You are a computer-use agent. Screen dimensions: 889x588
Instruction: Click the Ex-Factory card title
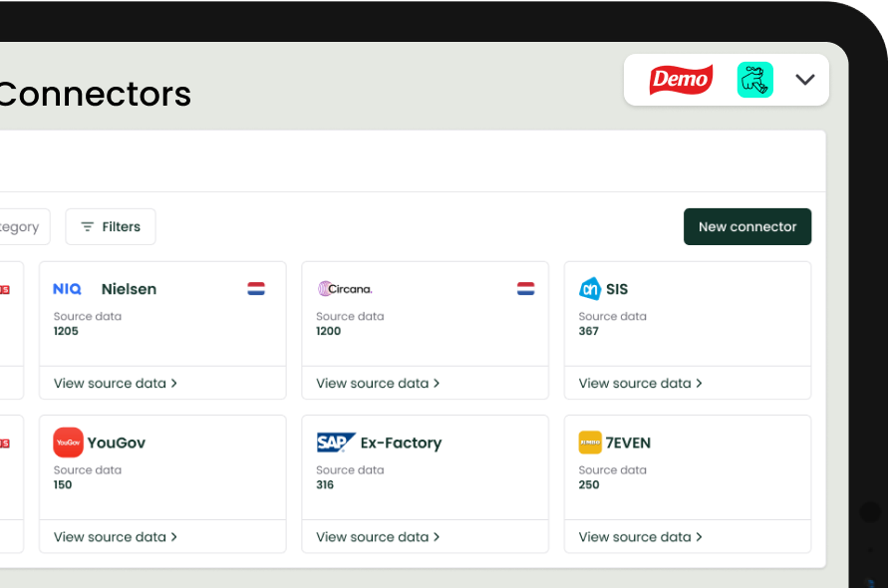(401, 442)
